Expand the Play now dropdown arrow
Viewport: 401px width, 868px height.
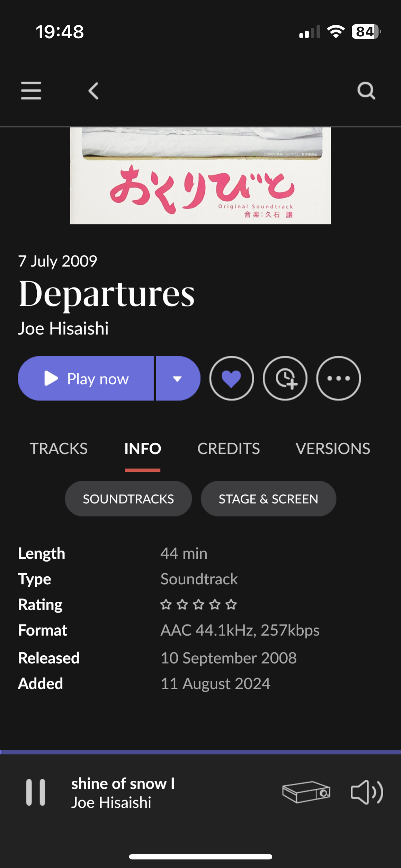coord(178,378)
